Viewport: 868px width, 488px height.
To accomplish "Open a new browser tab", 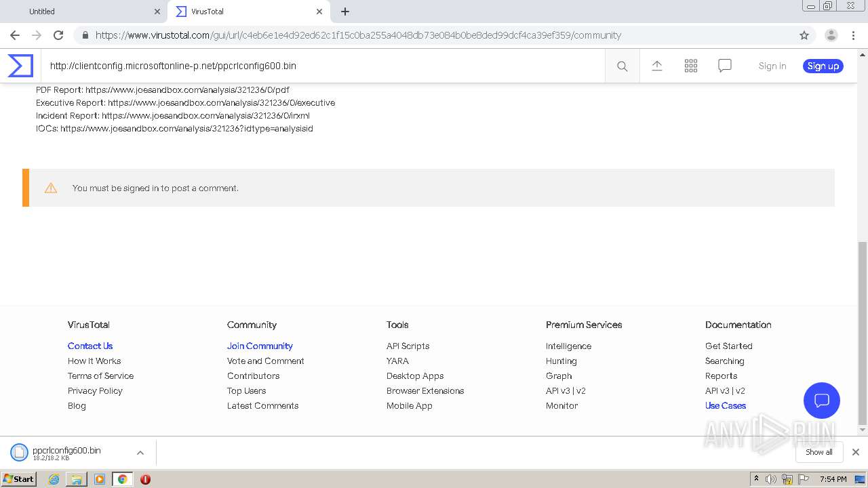I will click(x=345, y=12).
